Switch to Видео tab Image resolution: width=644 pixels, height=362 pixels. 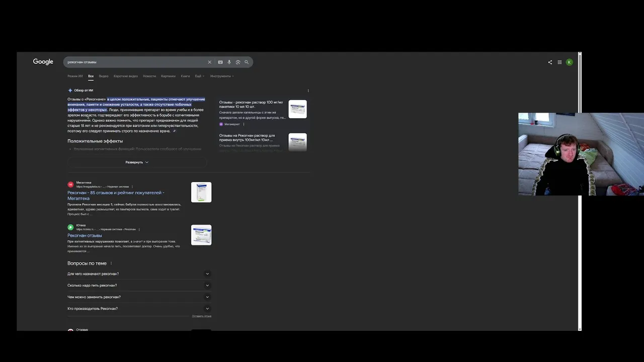(x=104, y=76)
